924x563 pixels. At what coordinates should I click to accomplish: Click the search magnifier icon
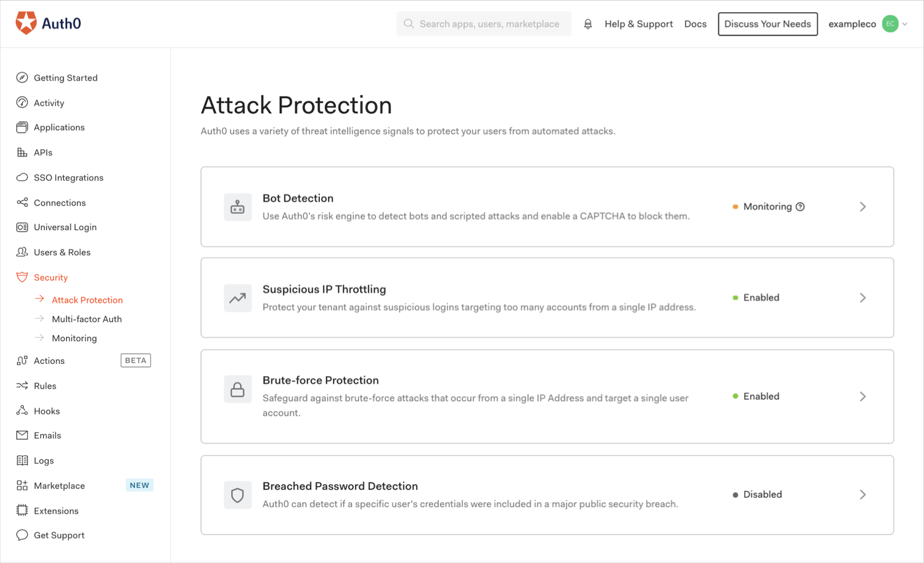pyautogui.click(x=409, y=23)
